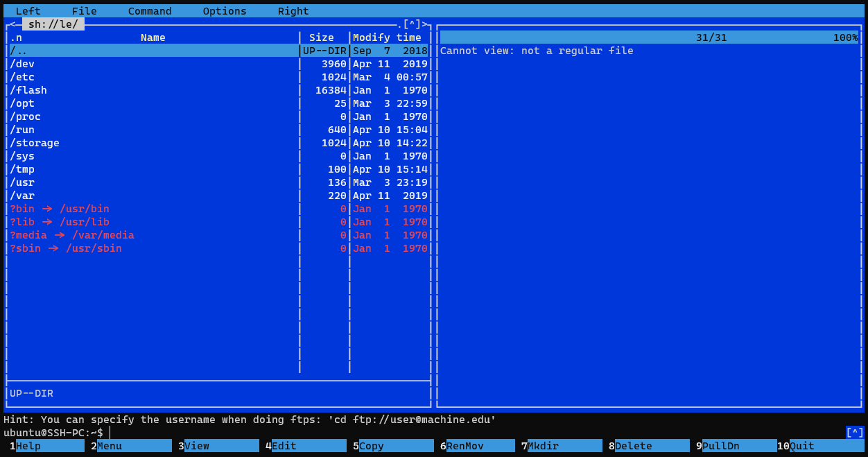
Task: Open the File menu
Action: (84, 11)
